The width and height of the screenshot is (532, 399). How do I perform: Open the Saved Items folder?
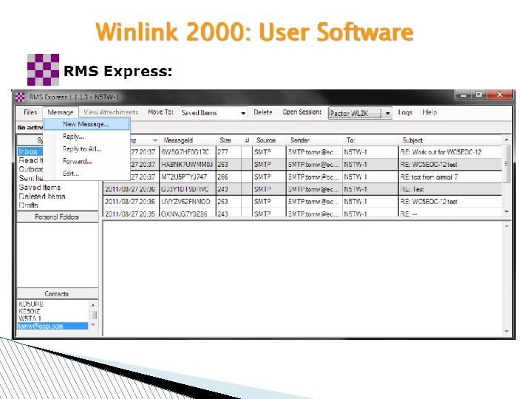point(40,187)
